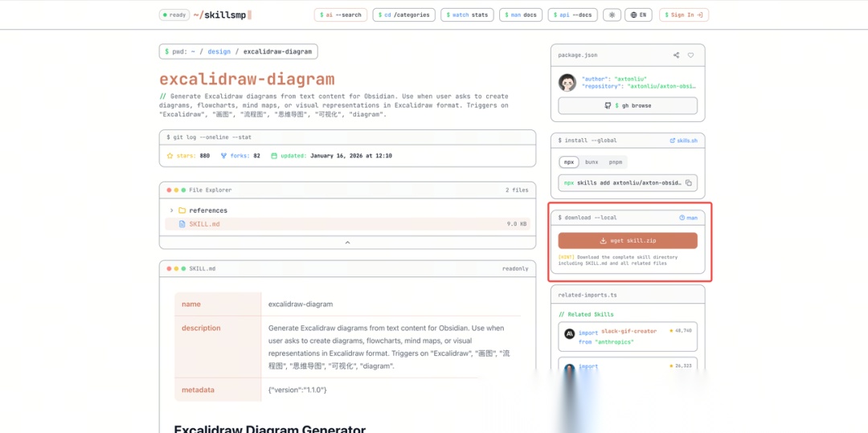This screenshot has height=433, width=868.
Task: Select the bunx install tab
Action: coord(592,162)
